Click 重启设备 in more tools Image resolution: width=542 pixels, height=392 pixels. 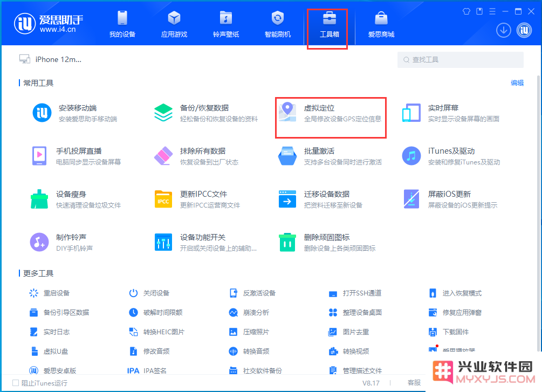(50, 293)
